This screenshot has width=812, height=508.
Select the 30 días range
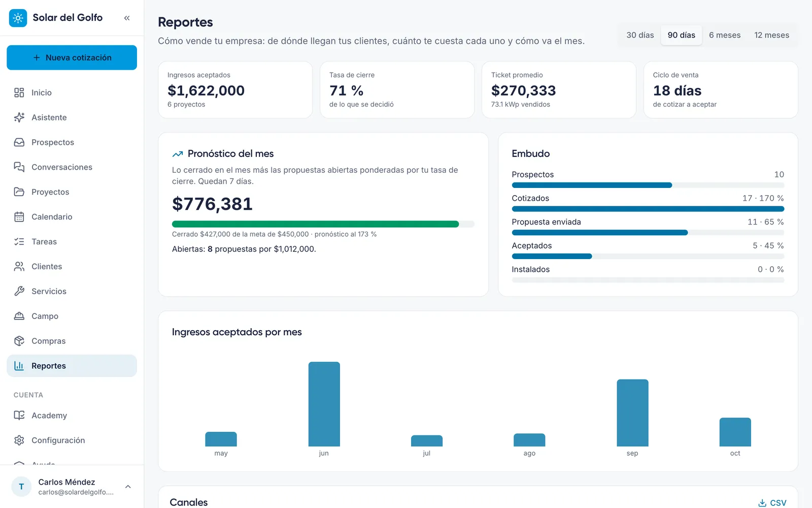tap(640, 35)
